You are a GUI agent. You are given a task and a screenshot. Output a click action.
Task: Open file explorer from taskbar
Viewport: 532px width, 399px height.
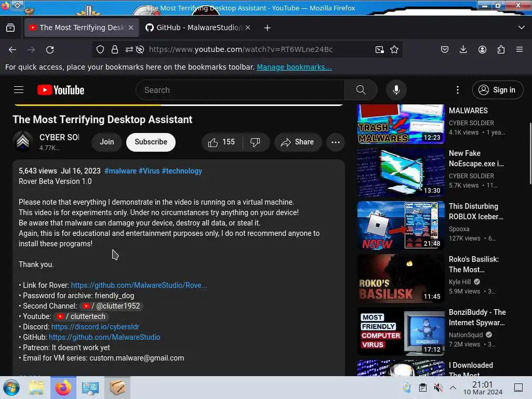tap(36, 388)
